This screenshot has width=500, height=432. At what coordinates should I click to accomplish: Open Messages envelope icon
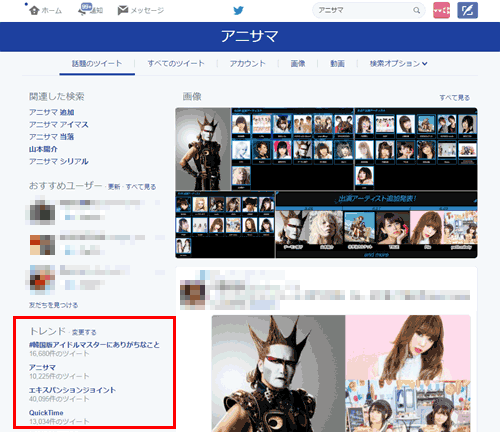point(123,10)
